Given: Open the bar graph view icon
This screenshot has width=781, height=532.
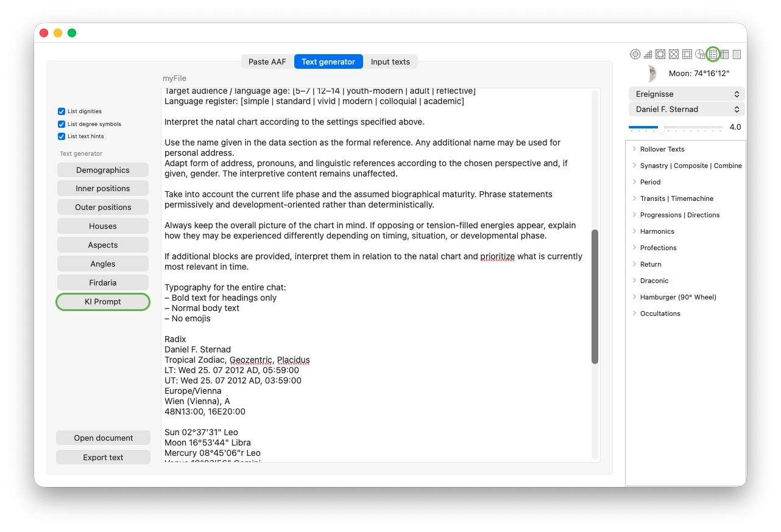Looking at the screenshot, I should coord(648,54).
